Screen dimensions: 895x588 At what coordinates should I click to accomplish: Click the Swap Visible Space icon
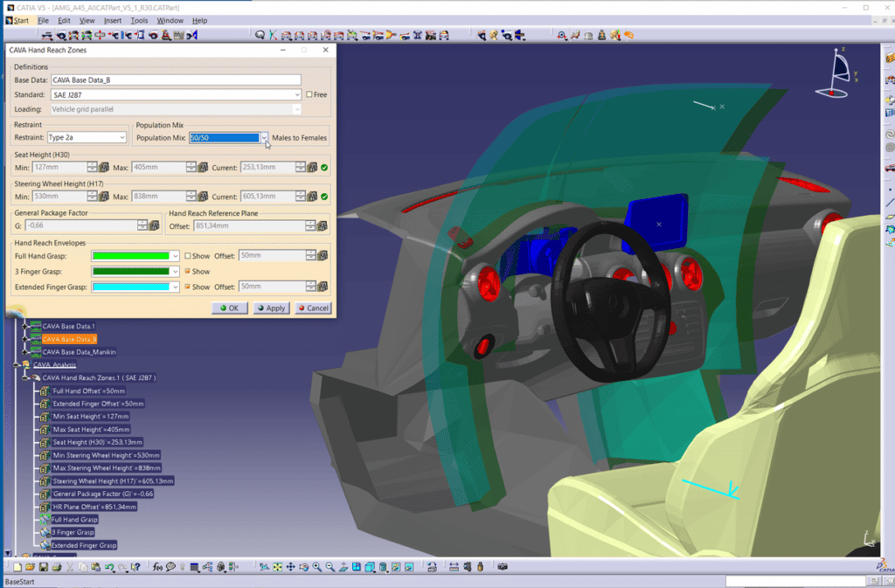coord(409,567)
